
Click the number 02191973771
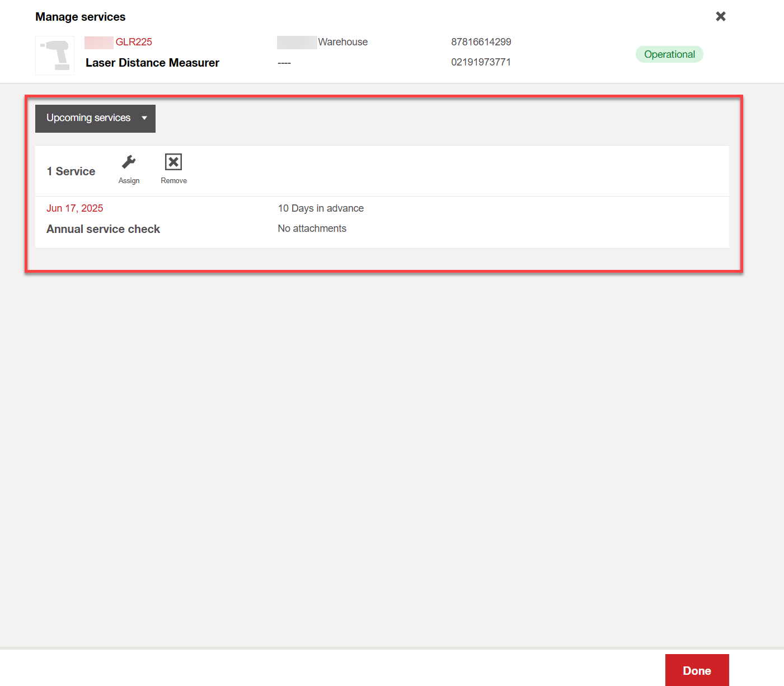481,62
